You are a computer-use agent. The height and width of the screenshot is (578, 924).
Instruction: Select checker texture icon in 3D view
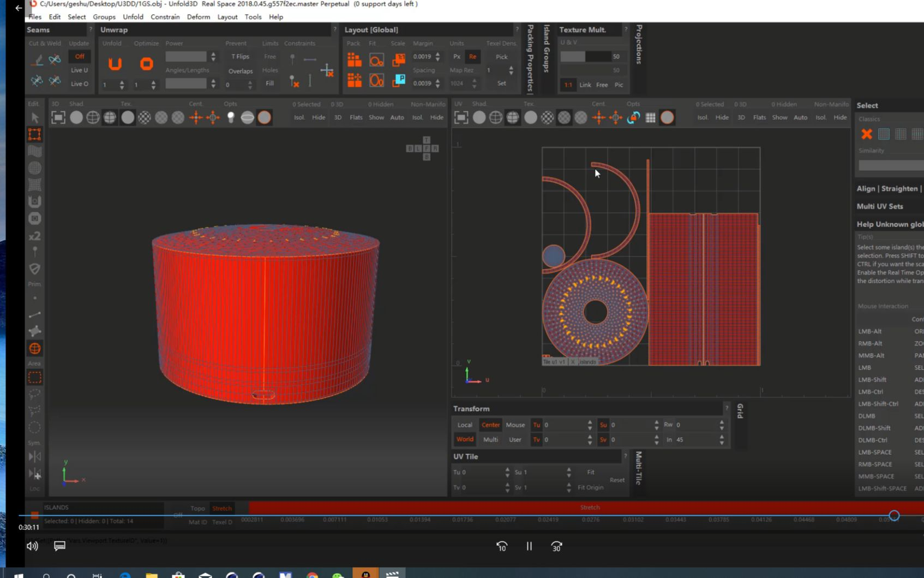click(145, 117)
